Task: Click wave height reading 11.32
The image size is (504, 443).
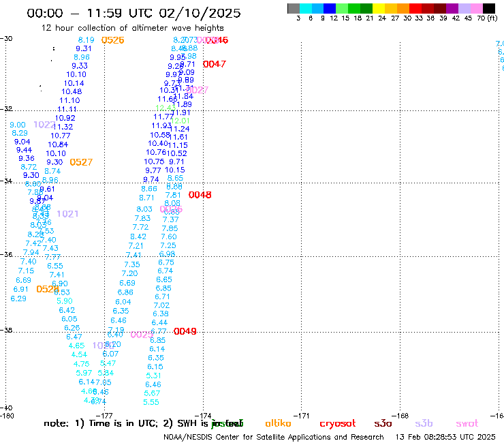Action: tap(63, 127)
